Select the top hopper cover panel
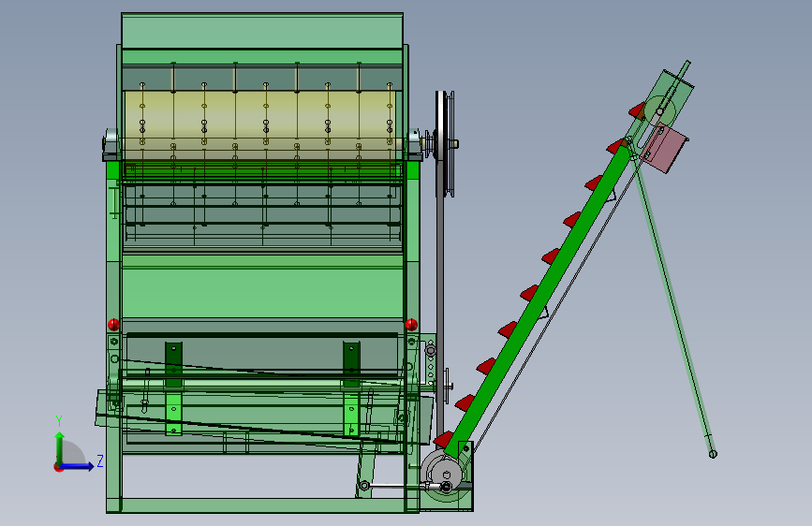The height and width of the screenshot is (526, 812). pos(262,31)
